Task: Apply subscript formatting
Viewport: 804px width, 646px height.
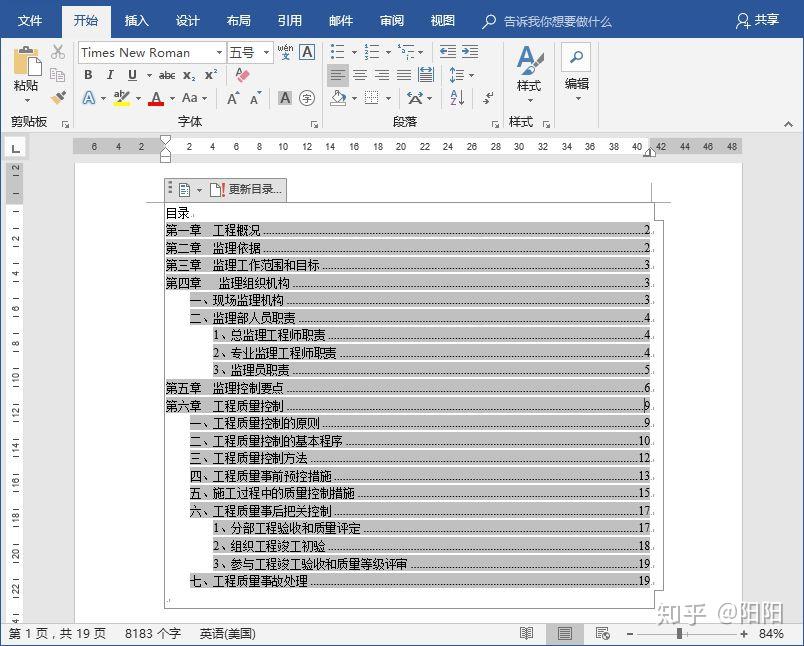Action: click(187, 75)
